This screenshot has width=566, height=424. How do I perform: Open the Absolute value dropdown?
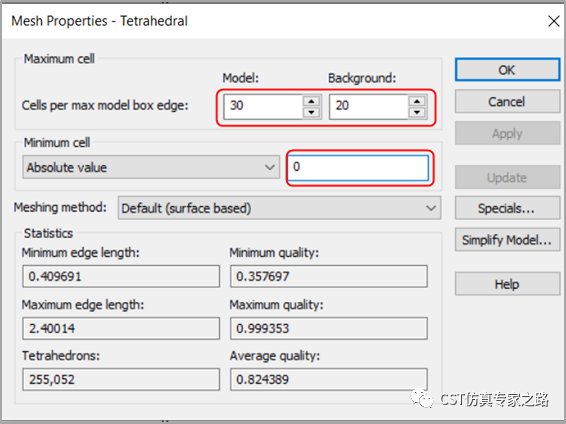pos(151,167)
